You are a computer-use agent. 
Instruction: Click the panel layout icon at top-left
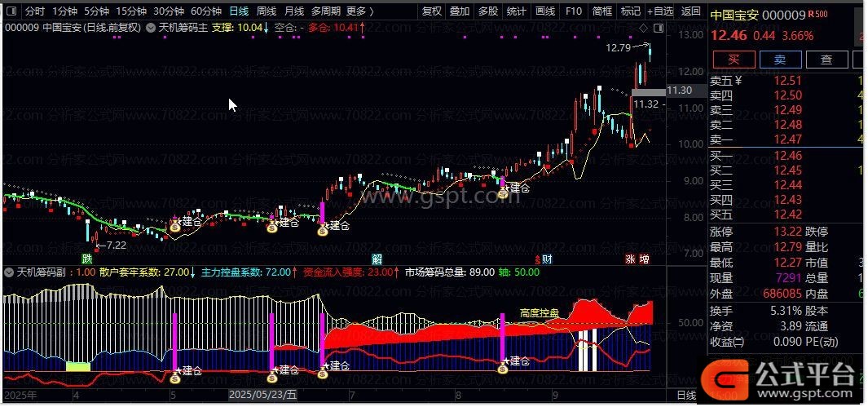11,11
